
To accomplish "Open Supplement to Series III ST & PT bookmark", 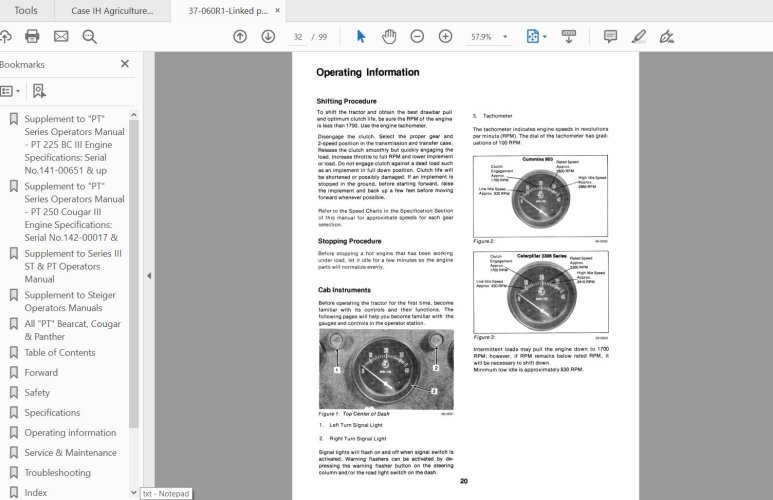I will coord(73,266).
